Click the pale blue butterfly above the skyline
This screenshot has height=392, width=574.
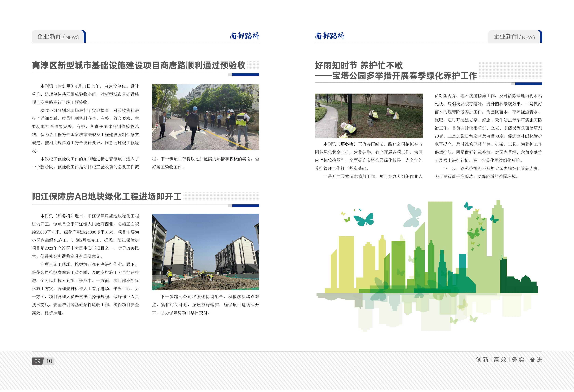[x=413, y=215]
